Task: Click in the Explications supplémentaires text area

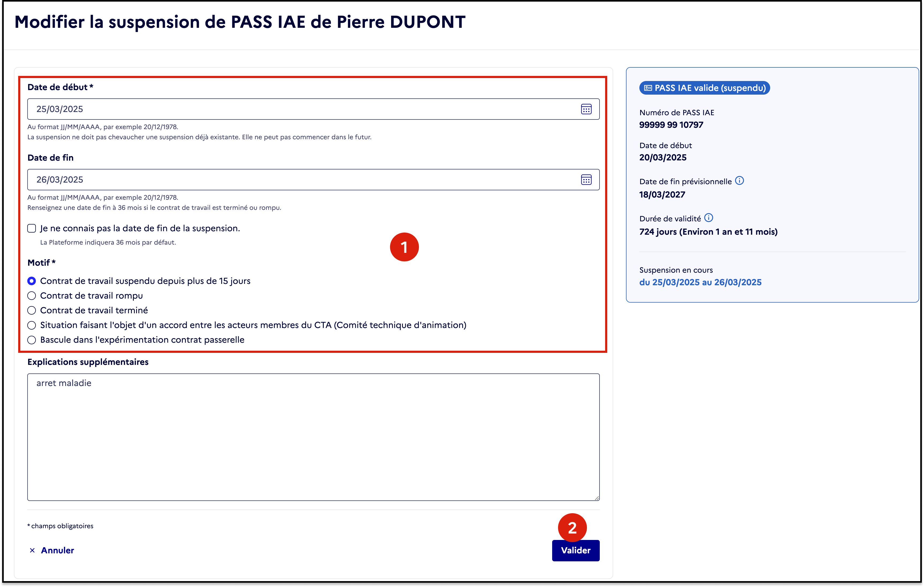Action: point(313,437)
